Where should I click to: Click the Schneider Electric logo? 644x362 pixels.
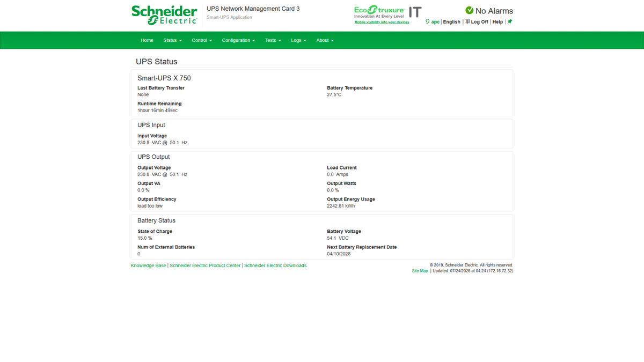pos(164,14)
